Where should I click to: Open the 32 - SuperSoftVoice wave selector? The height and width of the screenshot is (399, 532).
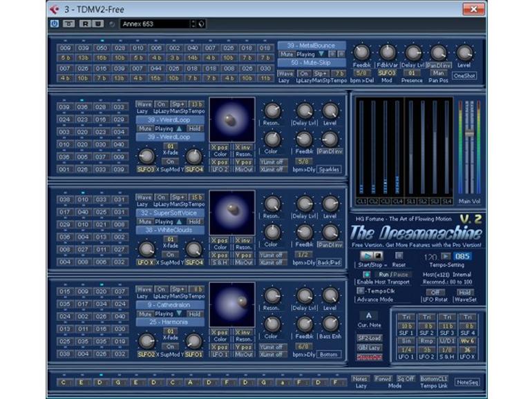pyautogui.click(x=171, y=213)
